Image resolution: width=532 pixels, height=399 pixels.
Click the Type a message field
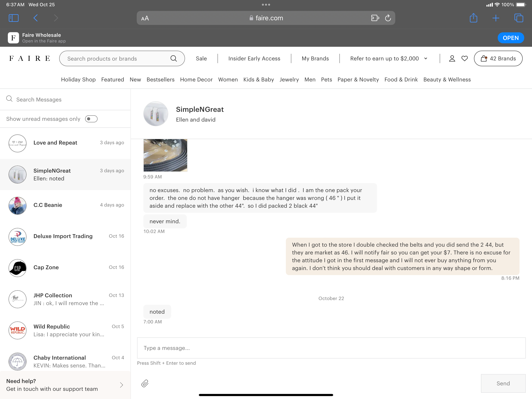coord(331,348)
